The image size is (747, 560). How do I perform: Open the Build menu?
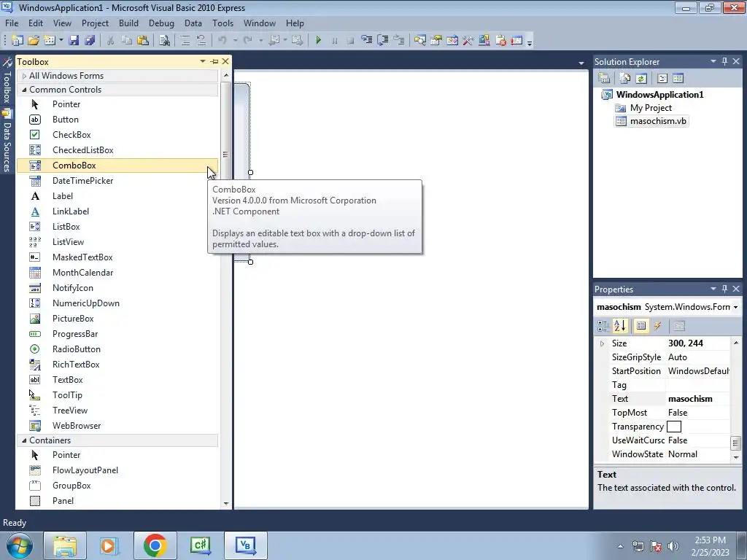(128, 23)
